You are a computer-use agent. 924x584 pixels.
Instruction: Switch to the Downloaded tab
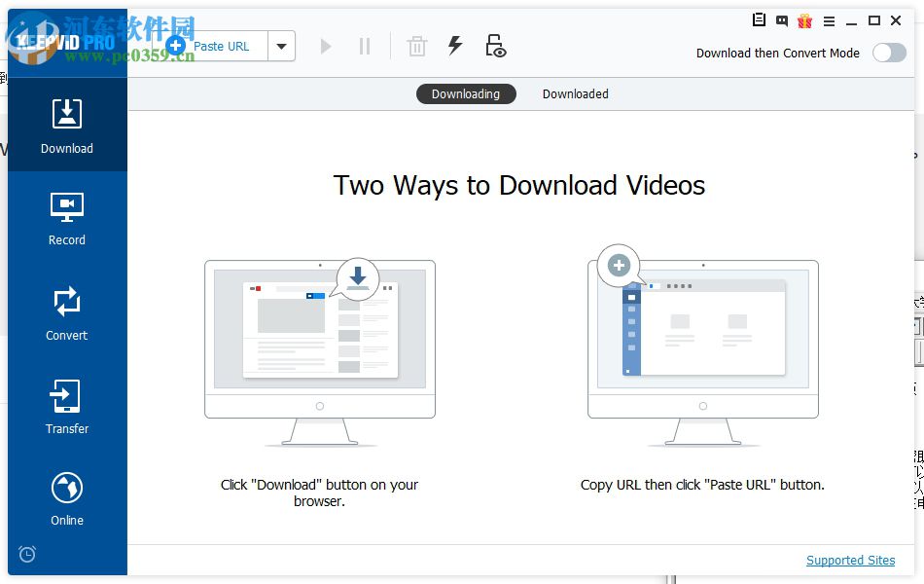click(x=575, y=93)
